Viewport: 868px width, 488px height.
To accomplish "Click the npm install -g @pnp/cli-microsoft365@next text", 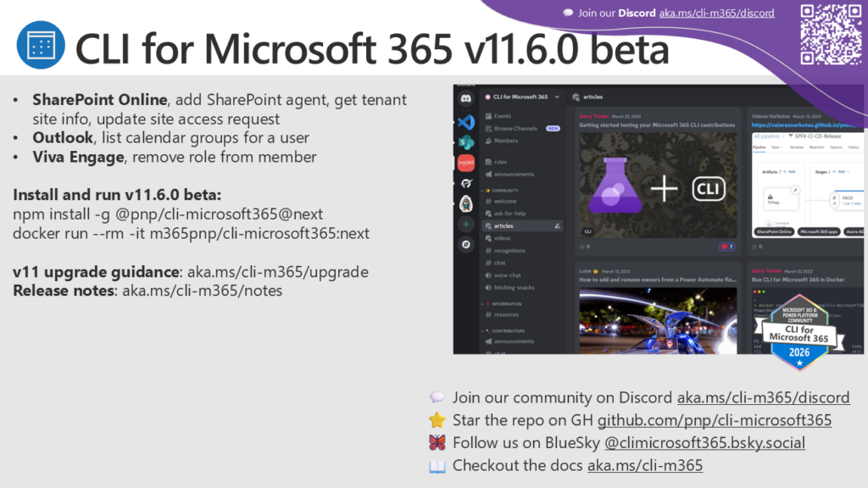I will 168,214.
